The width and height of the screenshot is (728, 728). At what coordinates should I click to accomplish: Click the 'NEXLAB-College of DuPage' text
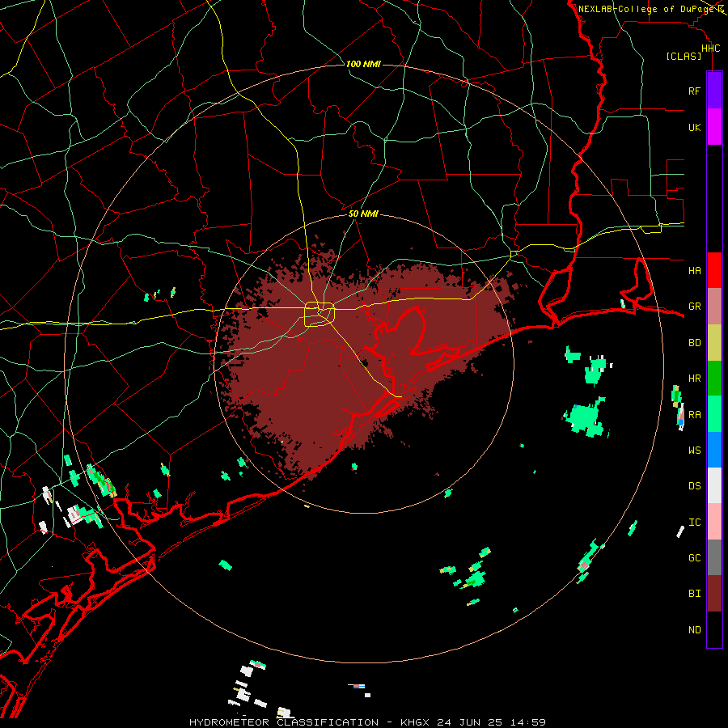[x=646, y=9]
